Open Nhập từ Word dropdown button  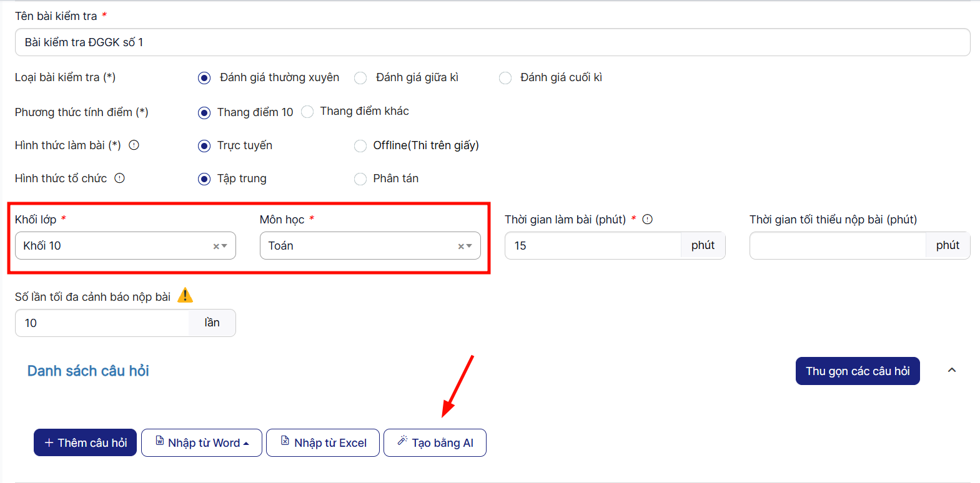[x=202, y=443]
